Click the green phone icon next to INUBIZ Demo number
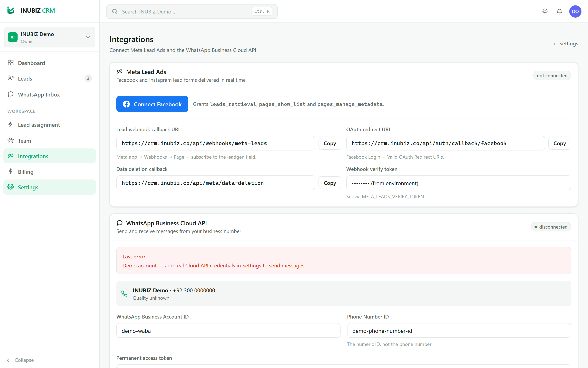The height and width of the screenshot is (368, 588). tap(124, 294)
